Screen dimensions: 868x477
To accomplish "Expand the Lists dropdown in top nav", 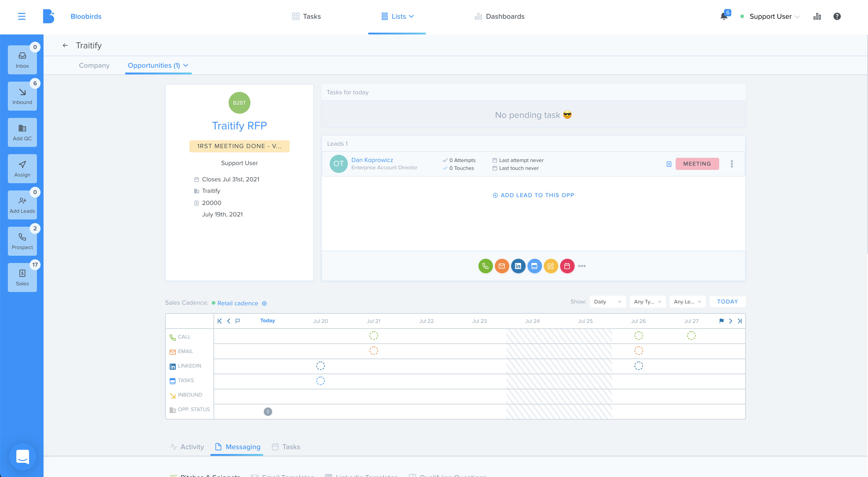I will (x=397, y=16).
